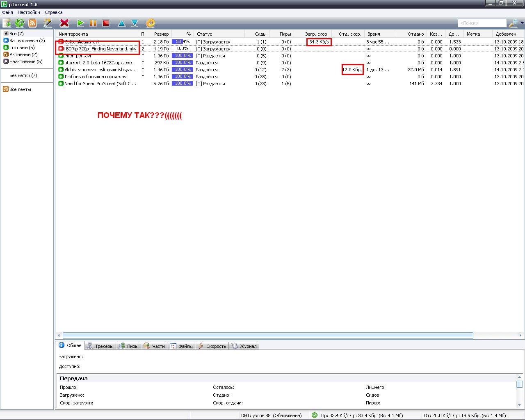Select Готовые (5) category
525x420 pixels.
(x=19, y=48)
